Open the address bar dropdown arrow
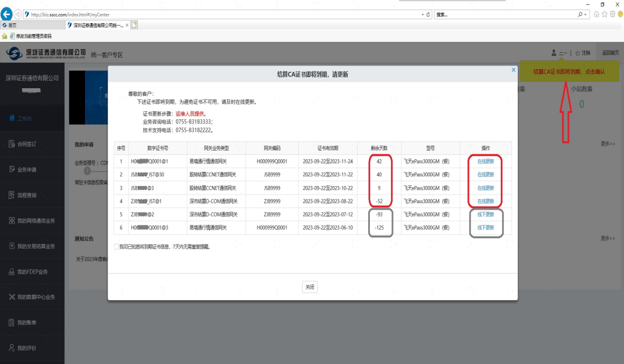Screen dimensions: 624x364 pos(423,15)
